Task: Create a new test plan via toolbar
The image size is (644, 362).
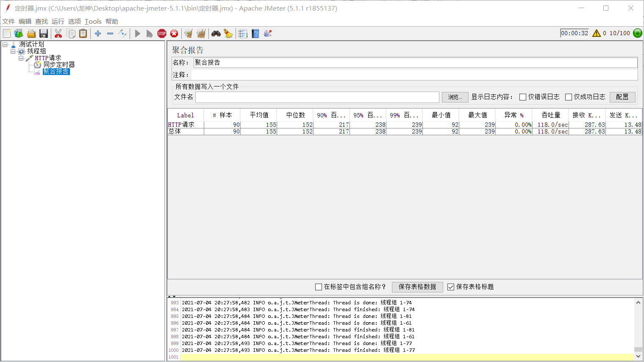Action: point(7,33)
